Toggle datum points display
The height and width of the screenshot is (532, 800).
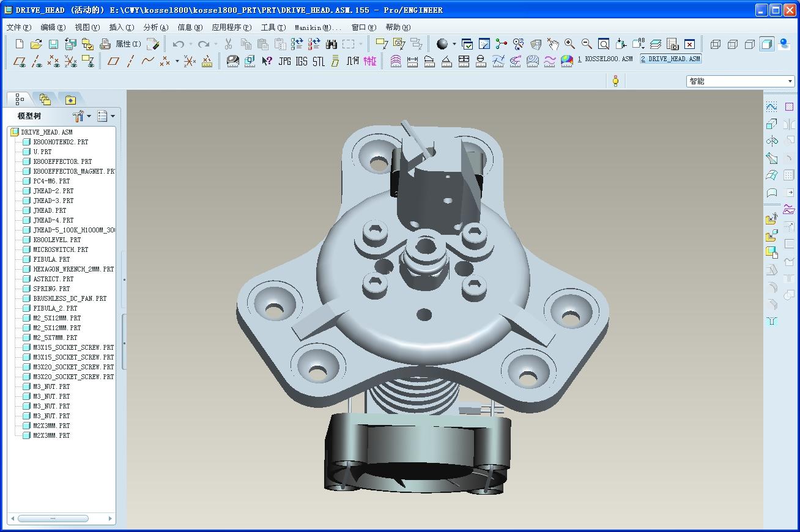click(54, 61)
